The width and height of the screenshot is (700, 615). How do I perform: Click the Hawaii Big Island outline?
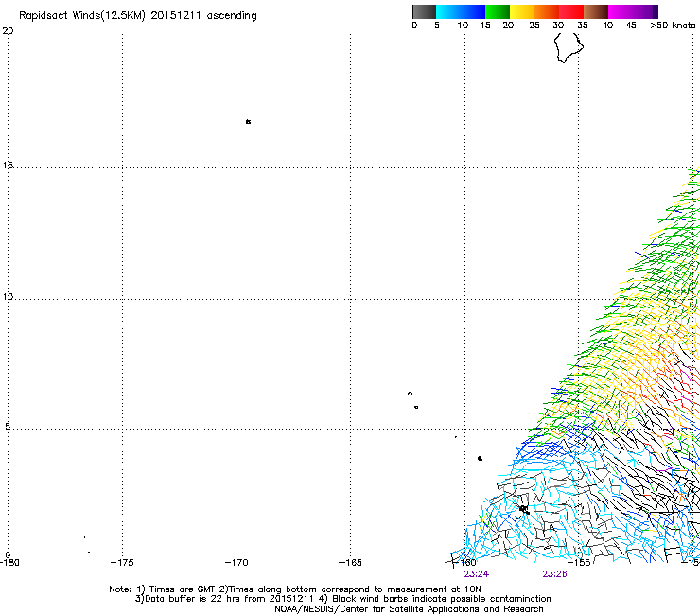pos(569,48)
